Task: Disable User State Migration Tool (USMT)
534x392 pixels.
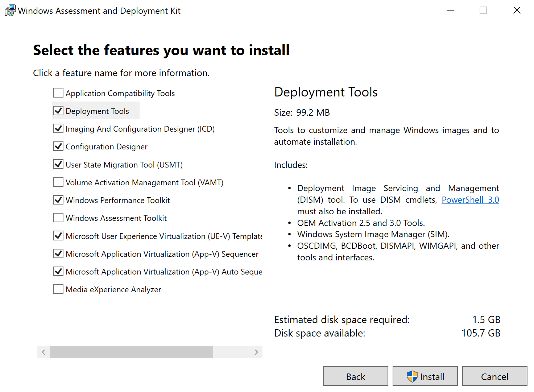Action: point(58,164)
